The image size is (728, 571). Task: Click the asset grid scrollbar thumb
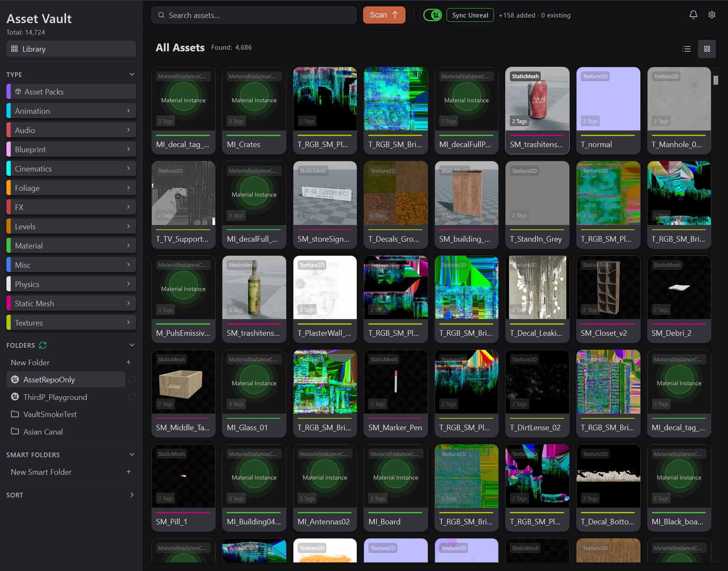(716, 80)
